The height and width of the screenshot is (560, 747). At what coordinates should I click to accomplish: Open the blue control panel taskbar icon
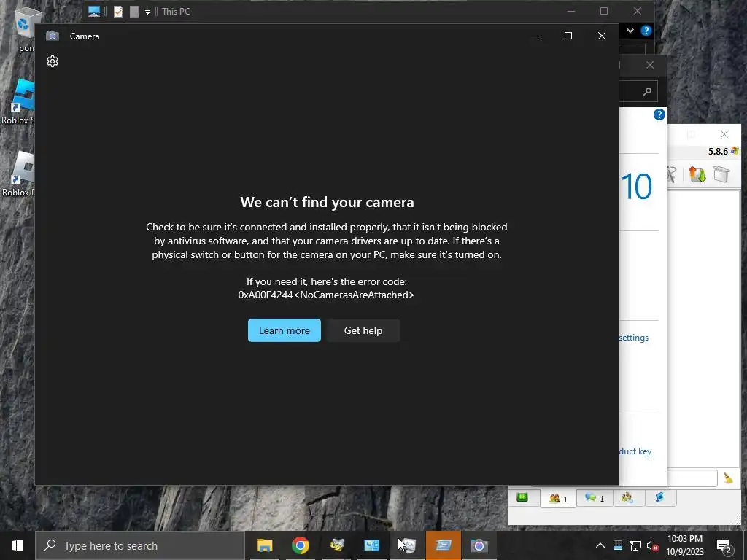371,545
